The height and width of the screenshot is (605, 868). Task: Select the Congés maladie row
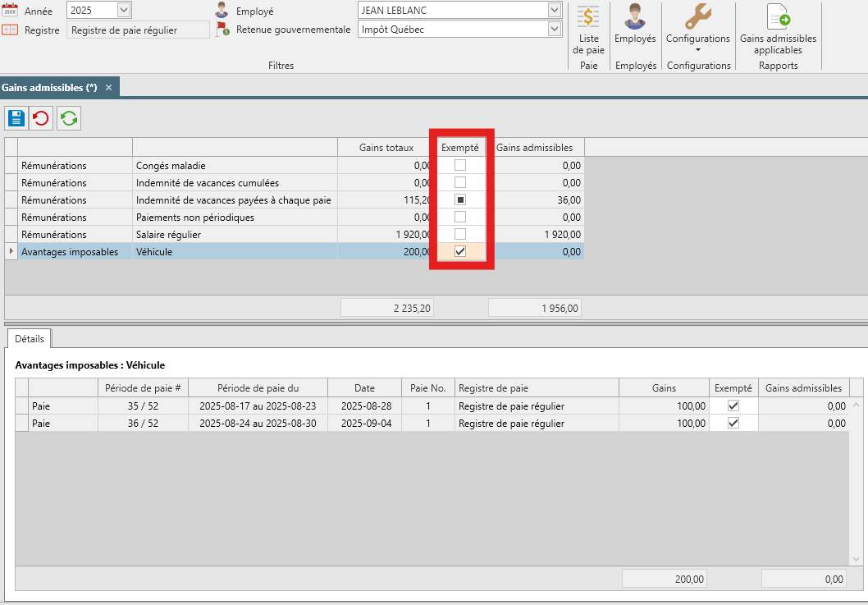[295, 165]
